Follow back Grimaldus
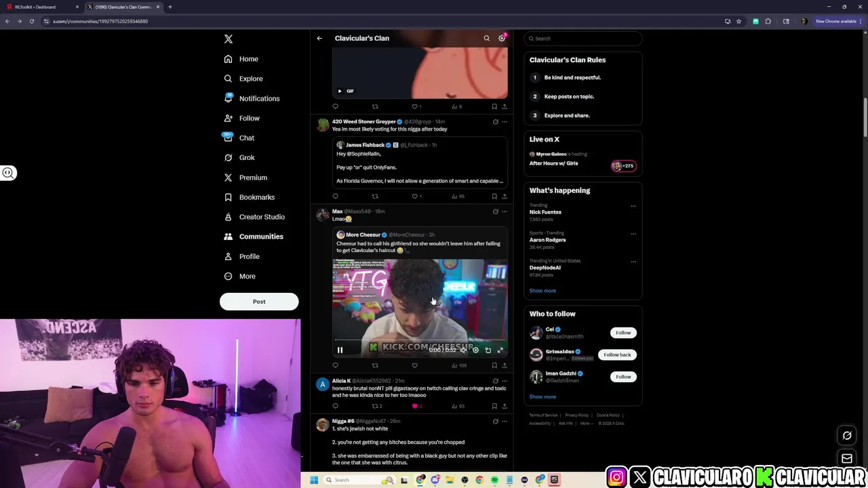This screenshot has height=488, width=868. coord(617,354)
